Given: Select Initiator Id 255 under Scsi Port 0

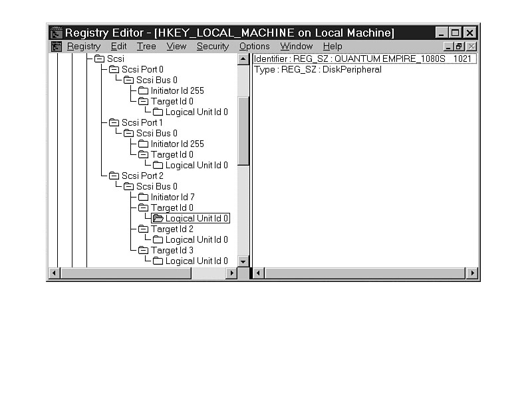Looking at the screenshot, I should point(177,90).
